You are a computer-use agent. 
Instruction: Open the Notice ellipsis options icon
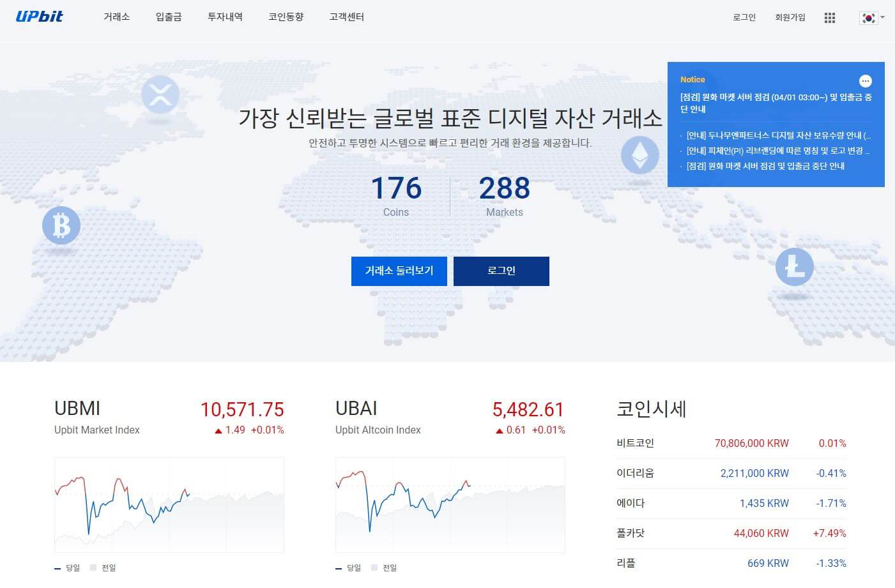866,81
